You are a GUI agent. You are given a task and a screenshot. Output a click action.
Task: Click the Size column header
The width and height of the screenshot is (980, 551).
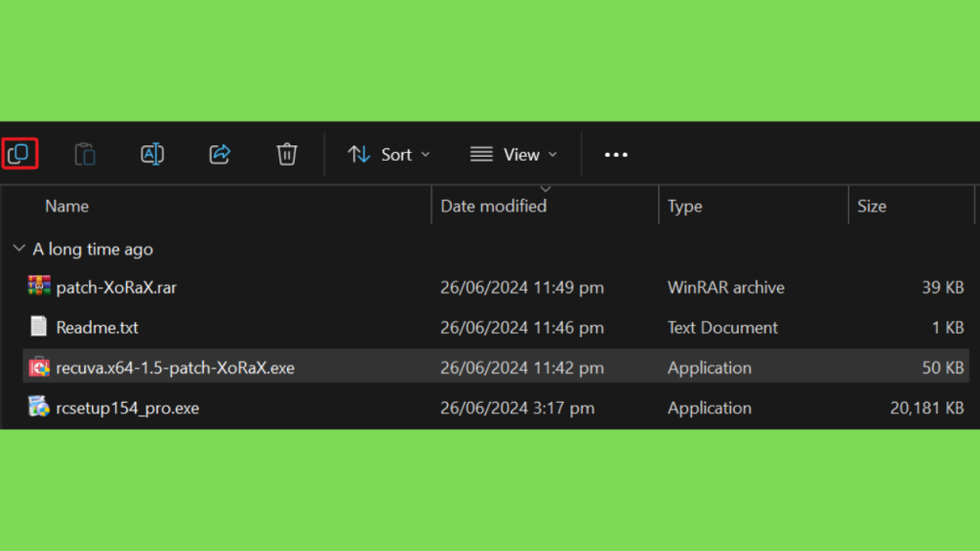point(871,207)
